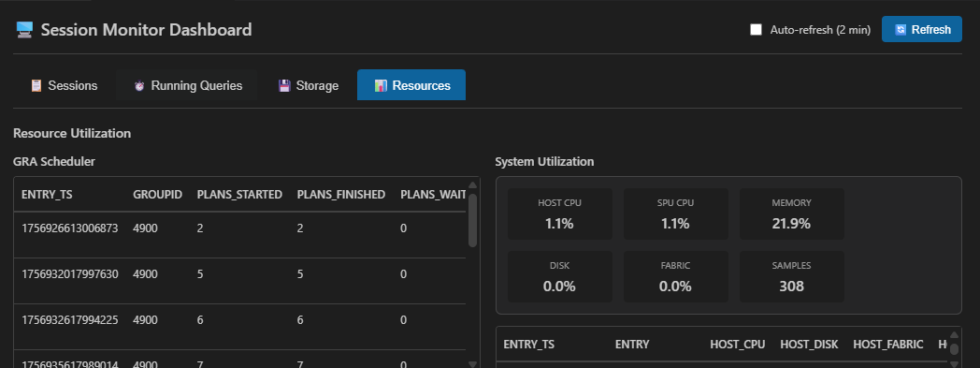Click the PLANS_STARTED column header
This screenshot has width=980, height=368.
(x=239, y=195)
